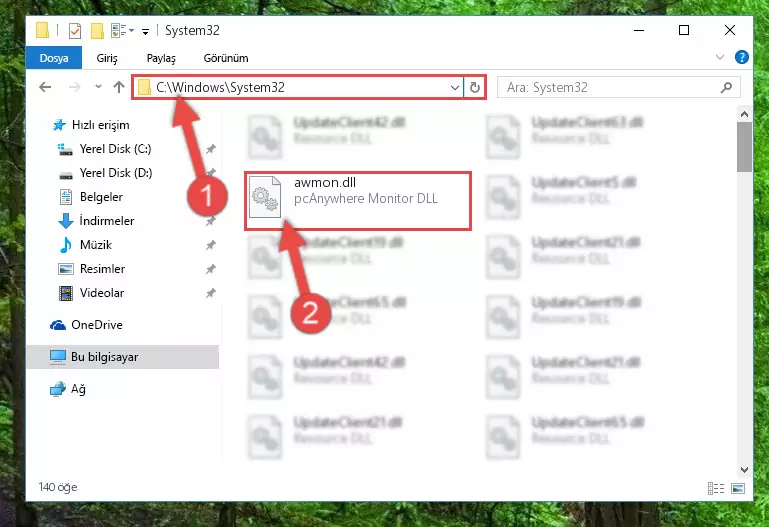Image resolution: width=769 pixels, height=527 pixels.
Task: Click the awmon.dll file name
Action: [x=325, y=183]
